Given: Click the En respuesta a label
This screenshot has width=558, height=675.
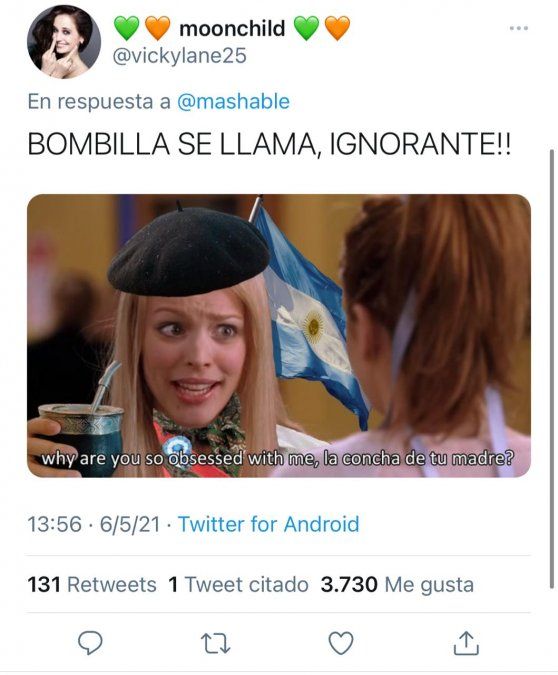Looking at the screenshot, I should [99, 102].
